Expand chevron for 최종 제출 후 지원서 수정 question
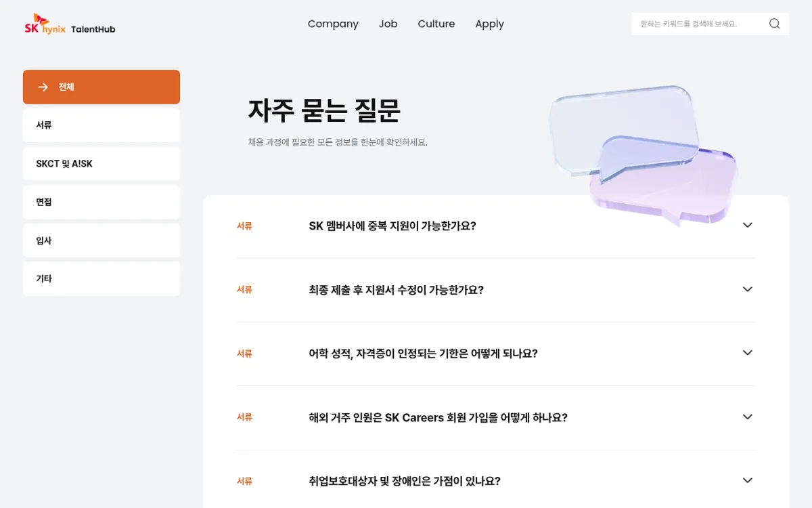This screenshot has height=508, width=812. click(x=748, y=289)
